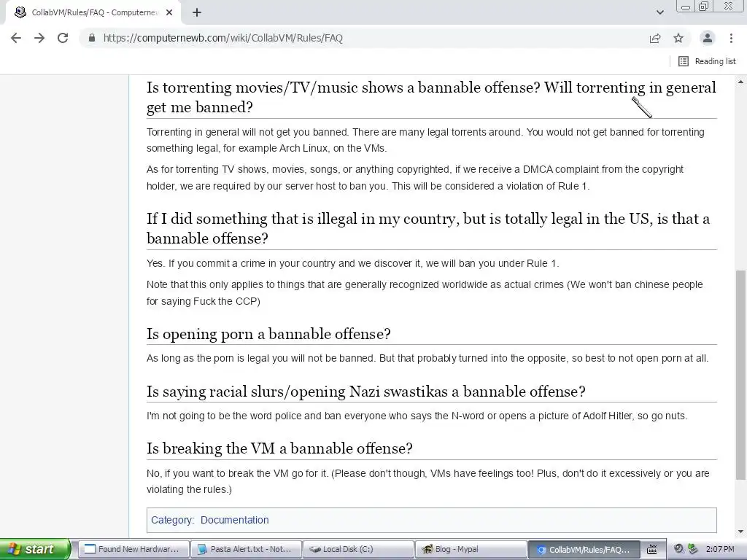View site info lock icon
Screen dimensions: 747x560
click(91, 38)
